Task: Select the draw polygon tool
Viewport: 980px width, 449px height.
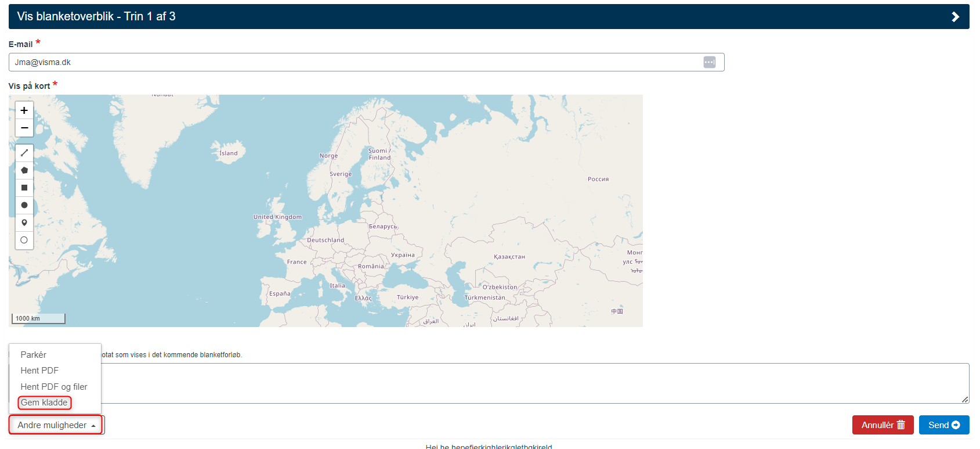Action: tap(24, 170)
